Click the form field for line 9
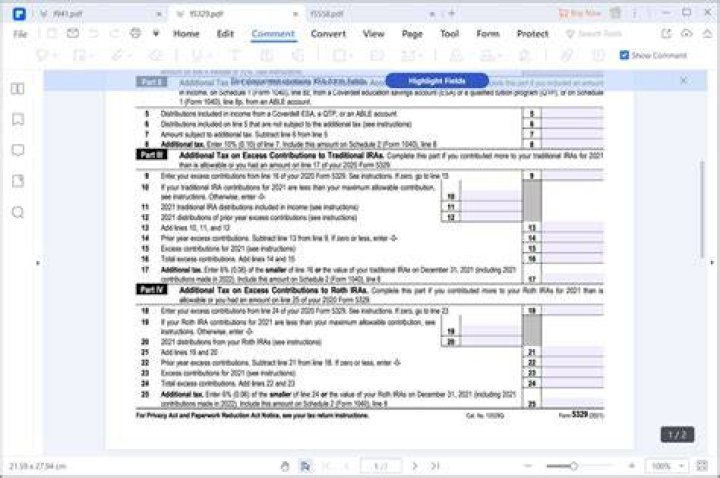This screenshot has height=478, width=720. tap(573, 175)
